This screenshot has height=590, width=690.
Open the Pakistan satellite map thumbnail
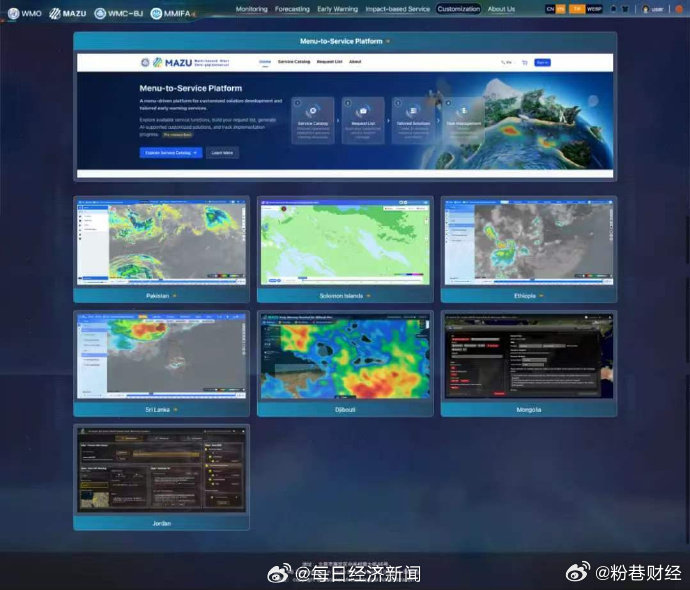coord(161,242)
